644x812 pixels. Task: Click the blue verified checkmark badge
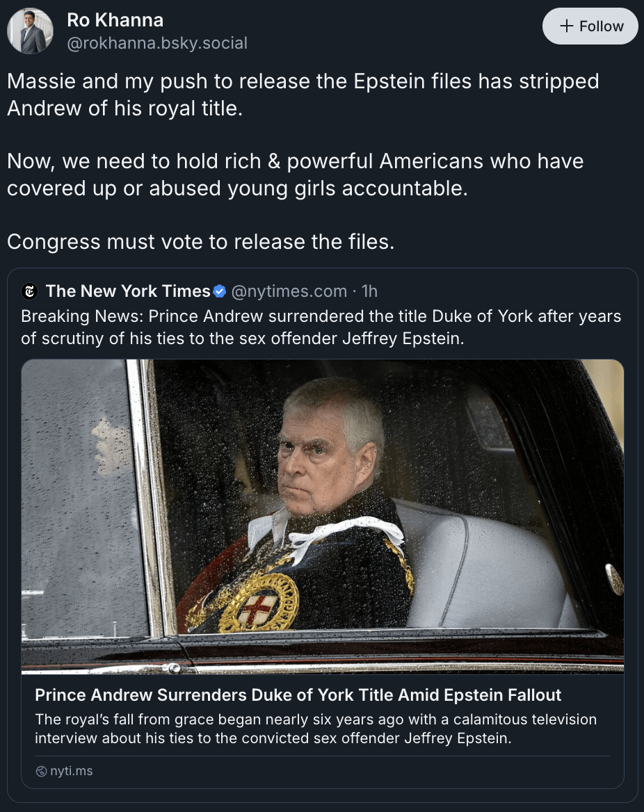click(220, 291)
